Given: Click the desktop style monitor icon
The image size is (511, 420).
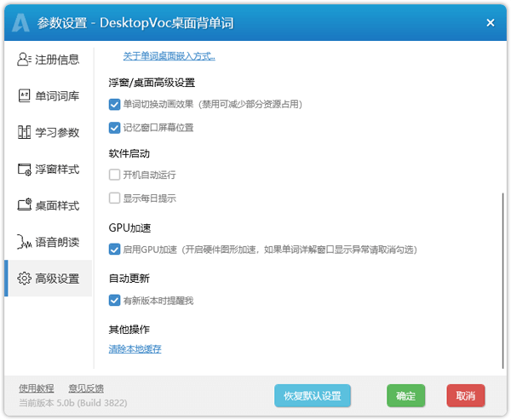Looking at the screenshot, I should [x=24, y=204].
